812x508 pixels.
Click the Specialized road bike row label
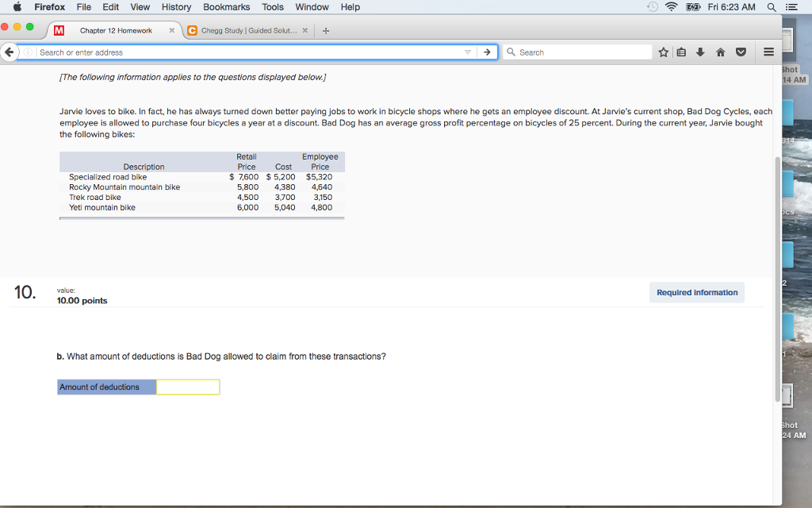[108, 177]
